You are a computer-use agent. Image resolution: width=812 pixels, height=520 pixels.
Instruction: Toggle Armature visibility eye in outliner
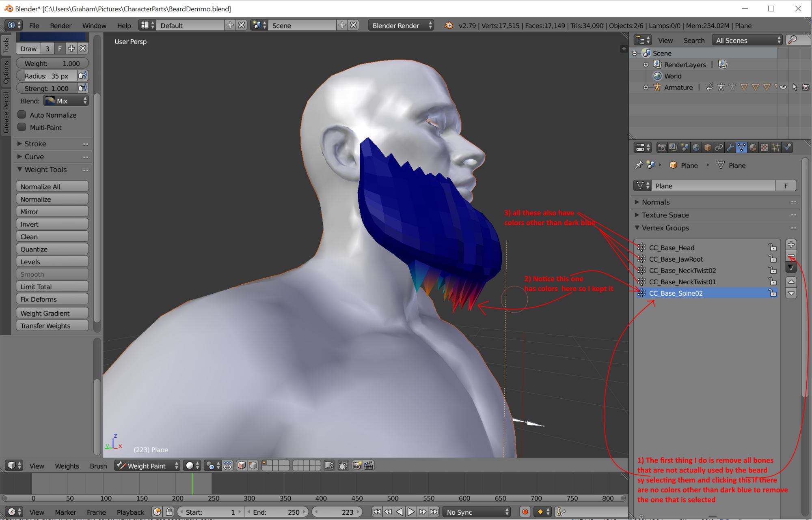point(783,87)
